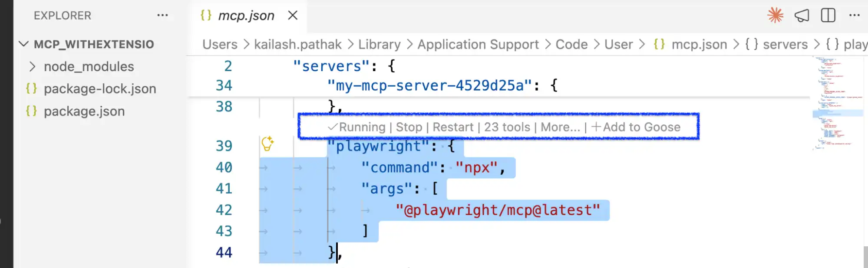868x268 pixels.
Task: Click the "playwright" key text
Action: tap(378, 146)
